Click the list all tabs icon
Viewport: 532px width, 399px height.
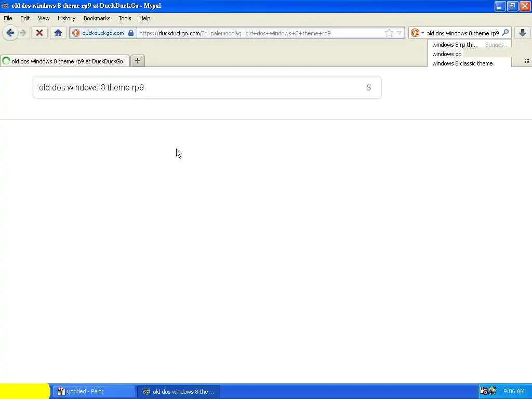527,61
